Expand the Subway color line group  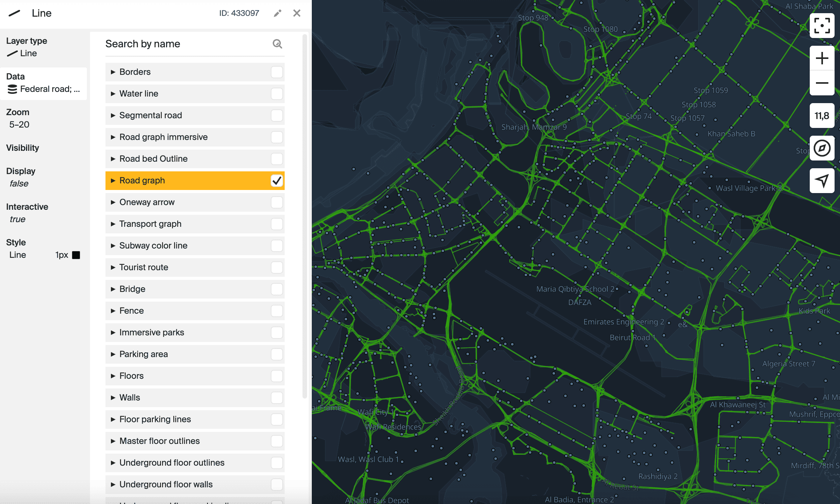point(113,246)
